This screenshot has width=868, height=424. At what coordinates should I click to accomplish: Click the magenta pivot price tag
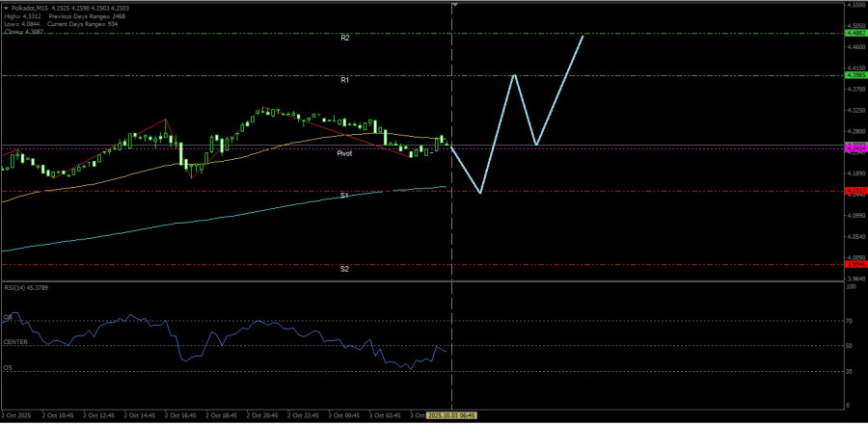[854, 148]
